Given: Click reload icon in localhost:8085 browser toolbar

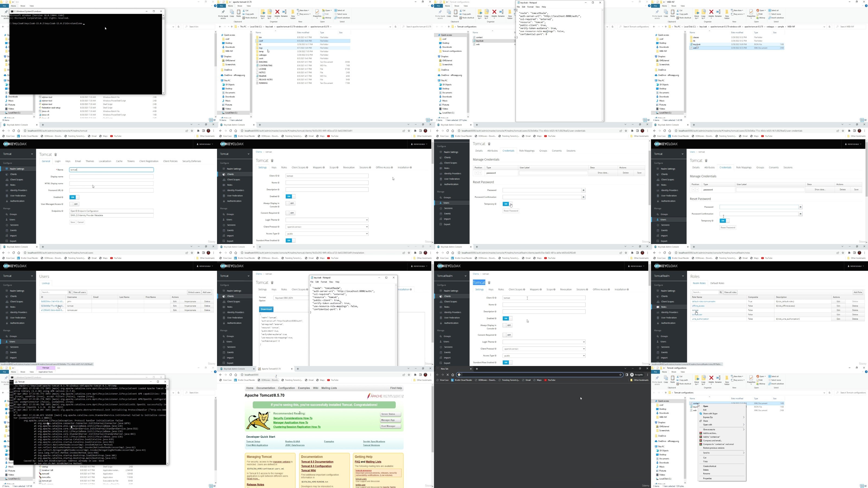Looking at the screenshot, I should tap(231, 375).
